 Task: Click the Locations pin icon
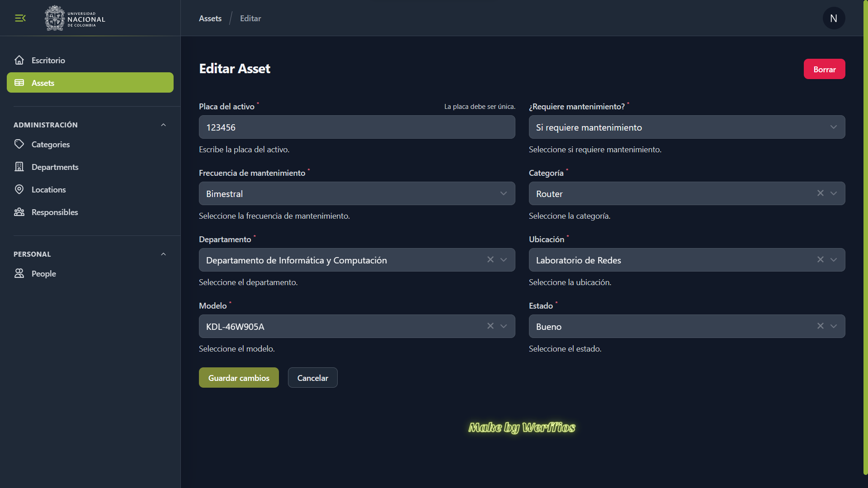[19, 189]
